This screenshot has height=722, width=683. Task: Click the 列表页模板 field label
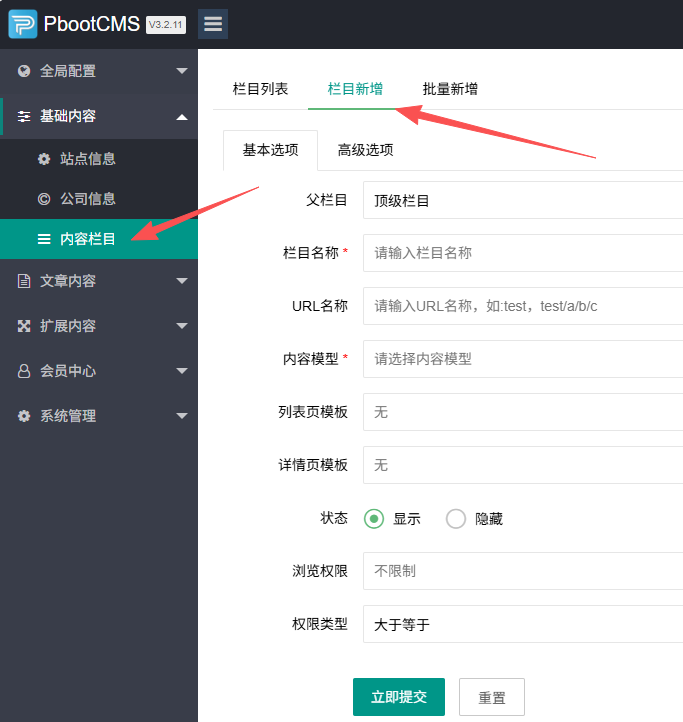point(313,412)
